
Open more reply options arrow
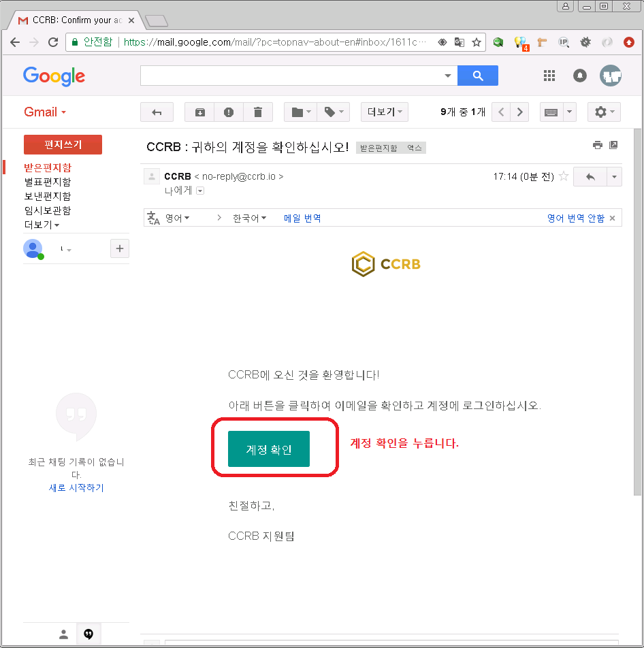(614, 177)
